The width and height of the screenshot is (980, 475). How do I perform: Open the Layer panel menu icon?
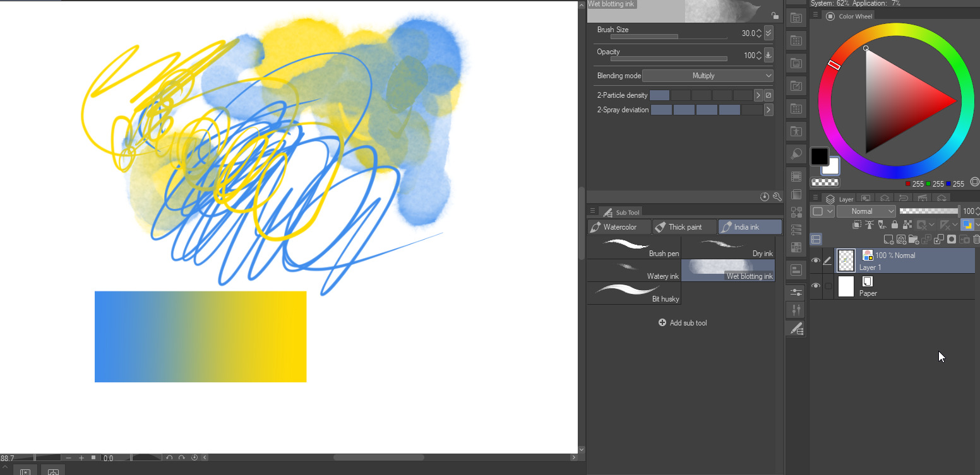pos(815,198)
